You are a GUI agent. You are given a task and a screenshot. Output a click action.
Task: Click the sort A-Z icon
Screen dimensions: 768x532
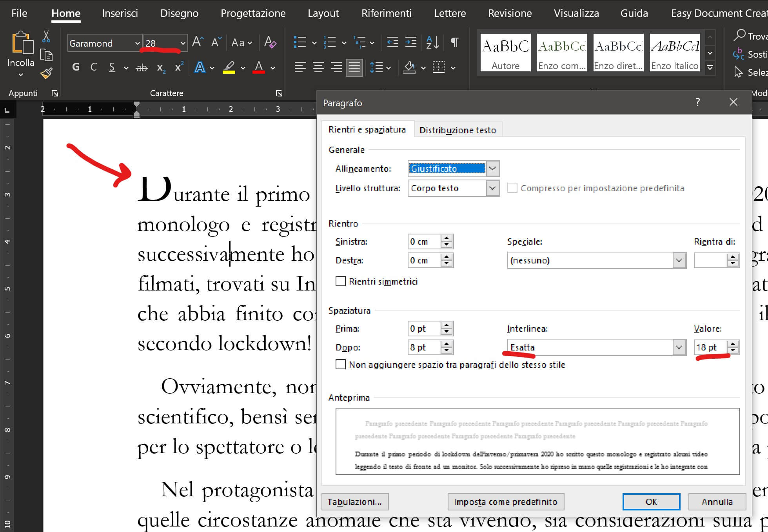432,42
